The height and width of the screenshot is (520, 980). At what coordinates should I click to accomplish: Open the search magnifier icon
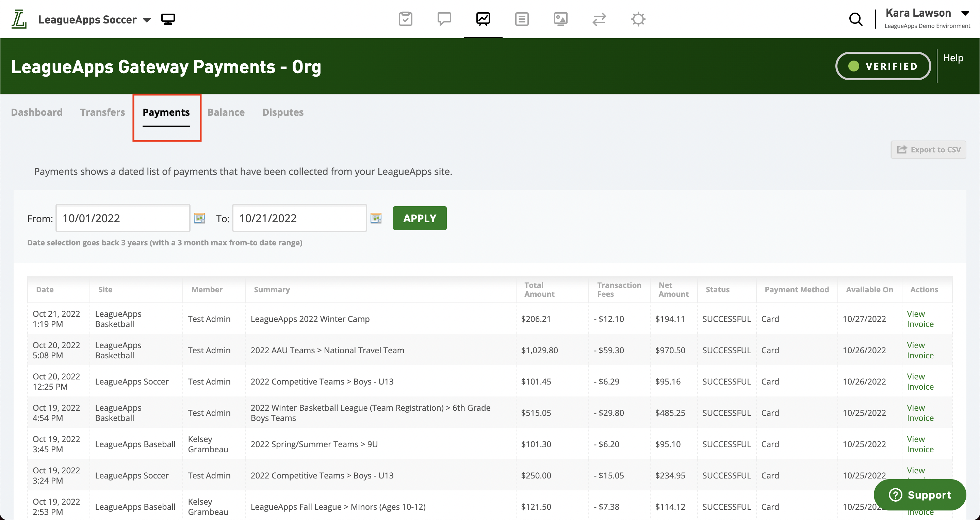click(856, 19)
